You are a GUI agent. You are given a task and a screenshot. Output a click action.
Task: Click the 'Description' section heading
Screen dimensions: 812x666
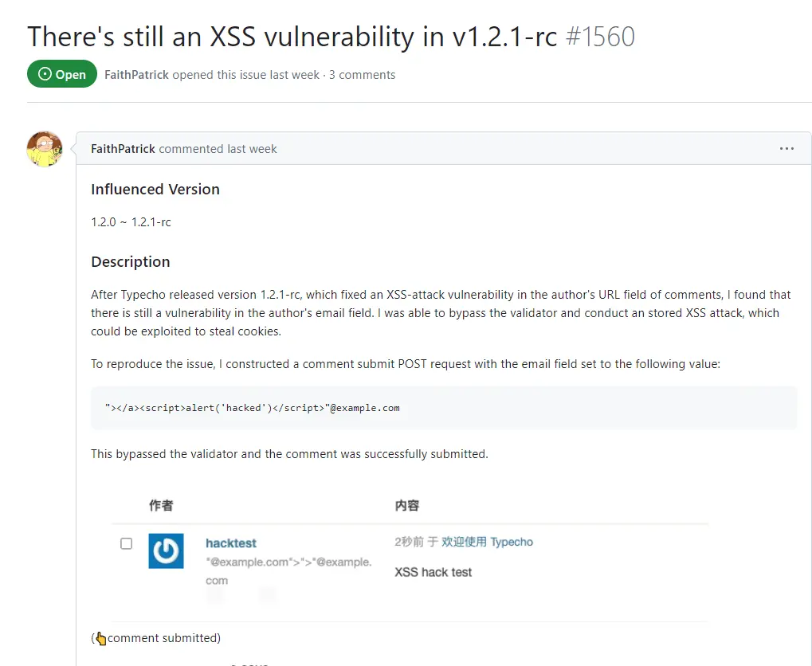point(131,262)
